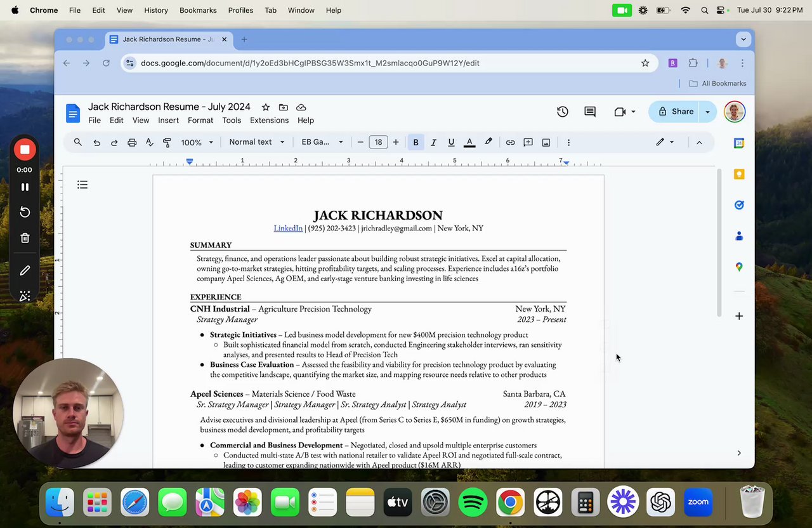Open version history clock icon
The height and width of the screenshot is (528, 812).
(x=563, y=112)
